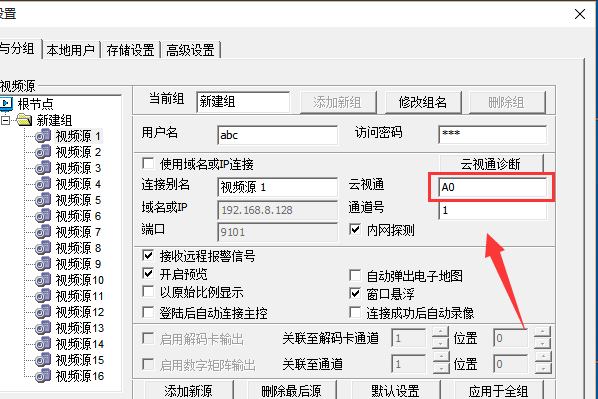Check 连接成功后自动录像
Image resolution: width=598 pixels, height=399 pixels.
click(x=355, y=312)
